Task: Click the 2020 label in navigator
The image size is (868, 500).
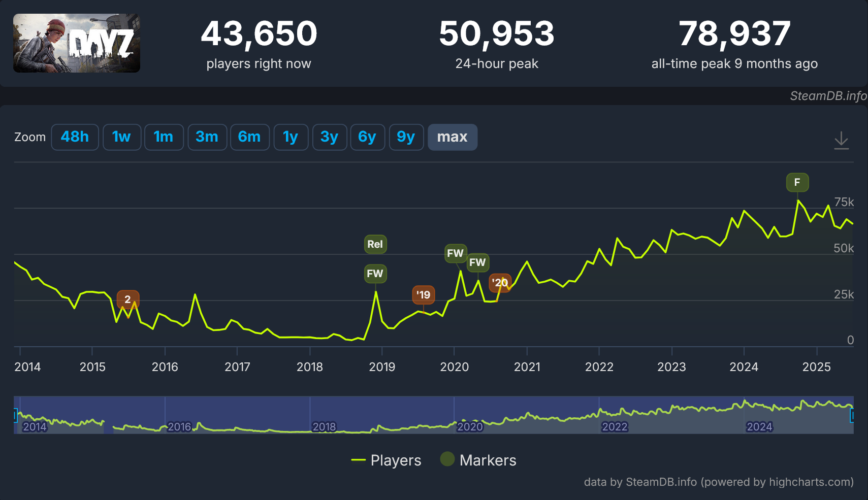Action: click(470, 427)
